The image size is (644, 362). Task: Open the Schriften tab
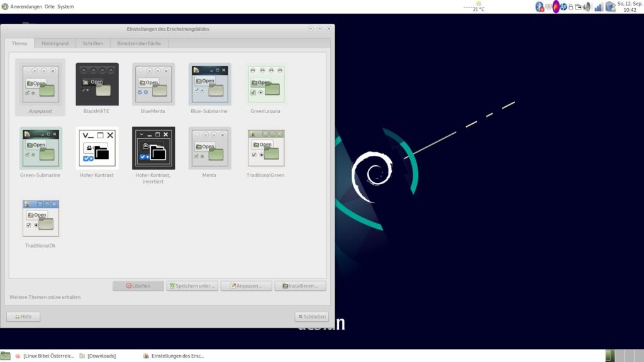coord(93,43)
